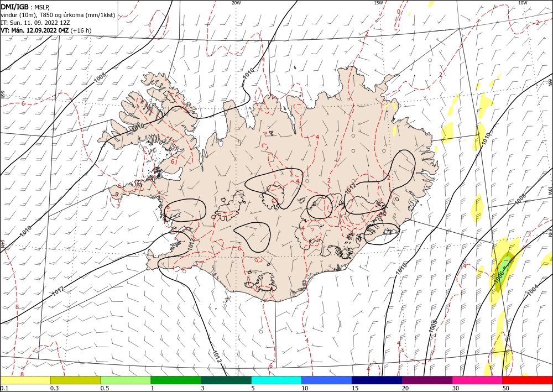Click the '1006' isobar label

500,276
